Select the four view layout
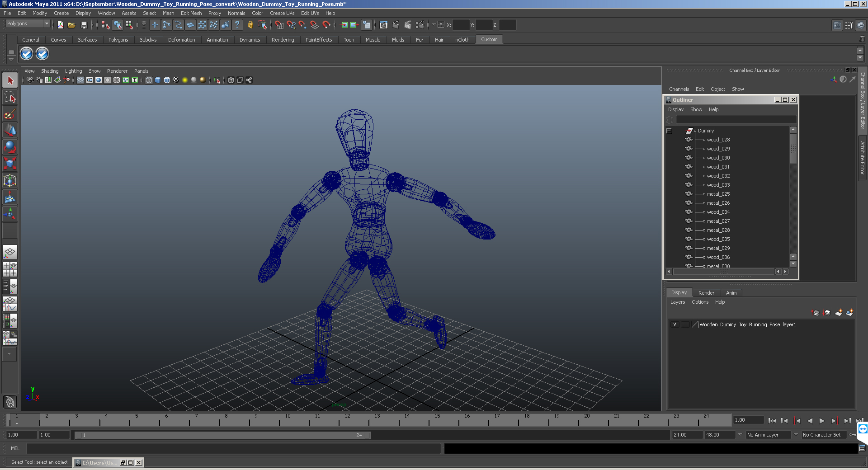Screen dimensions: 868x470 pyautogui.click(x=10, y=269)
